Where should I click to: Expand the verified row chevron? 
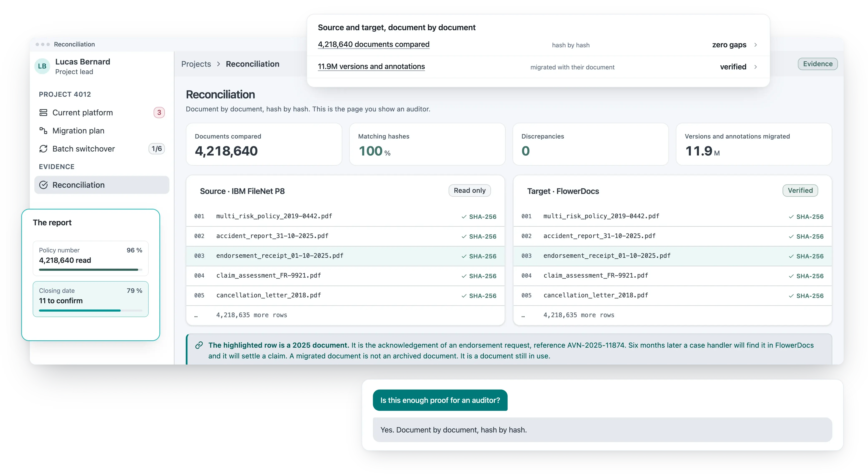755,67
